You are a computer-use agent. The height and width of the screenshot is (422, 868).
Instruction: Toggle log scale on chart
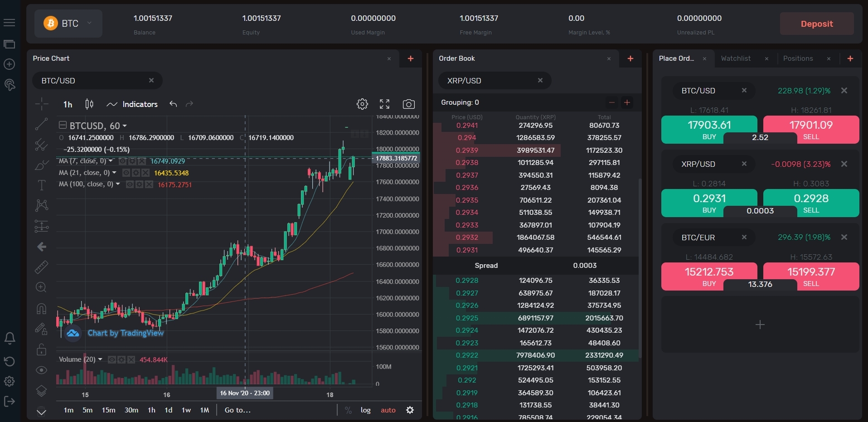pyautogui.click(x=365, y=410)
